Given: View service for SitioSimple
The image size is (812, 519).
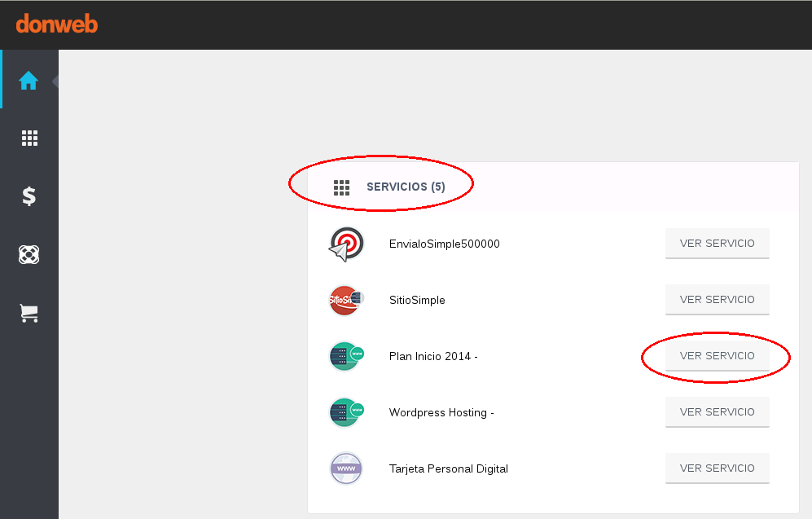Looking at the screenshot, I should click(718, 299).
